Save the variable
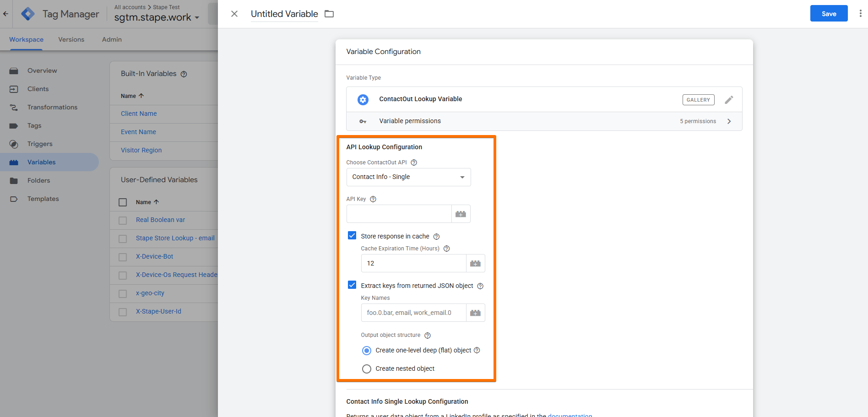868x417 pixels. click(829, 14)
